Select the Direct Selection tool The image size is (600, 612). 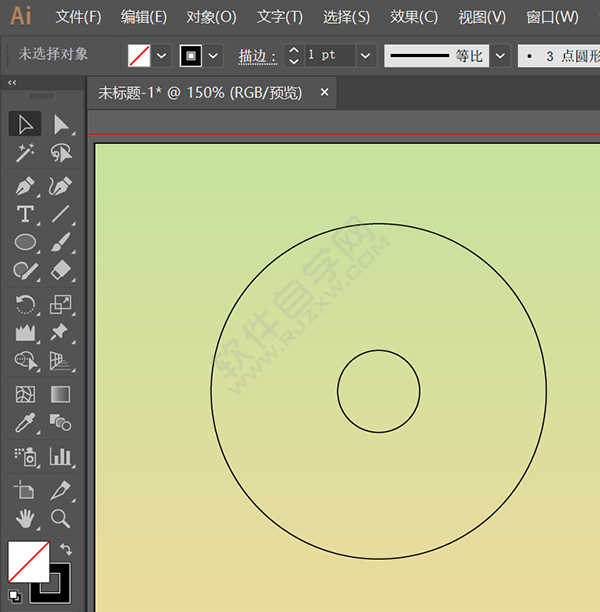tap(61, 124)
